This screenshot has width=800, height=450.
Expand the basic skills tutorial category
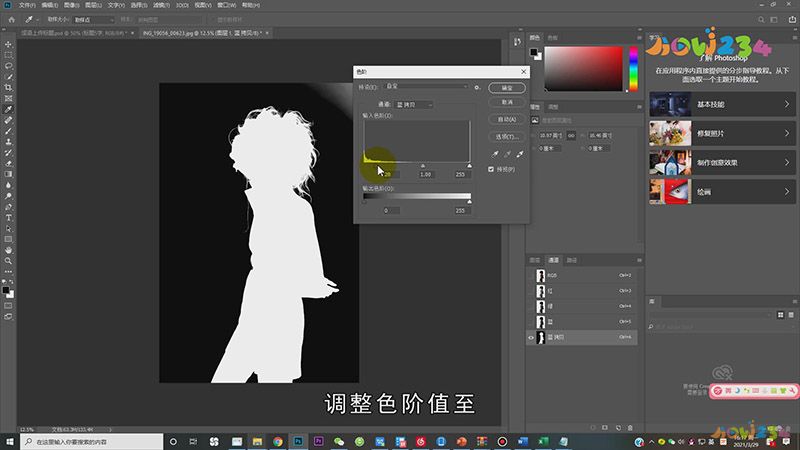coord(722,104)
